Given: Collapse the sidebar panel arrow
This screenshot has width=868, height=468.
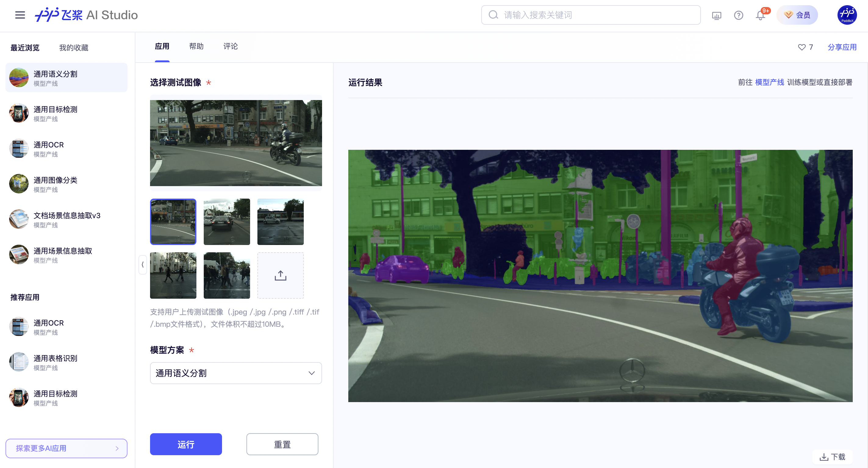Looking at the screenshot, I should tap(142, 265).
